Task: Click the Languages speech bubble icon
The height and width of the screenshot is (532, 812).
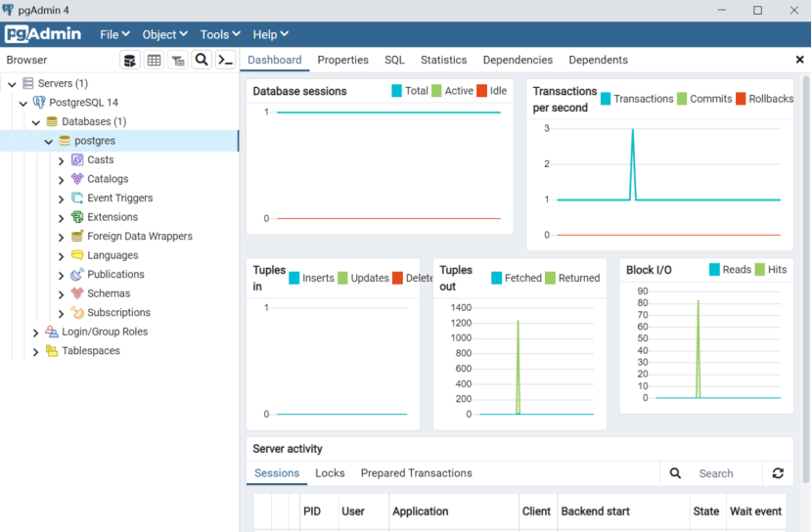Action: (77, 255)
